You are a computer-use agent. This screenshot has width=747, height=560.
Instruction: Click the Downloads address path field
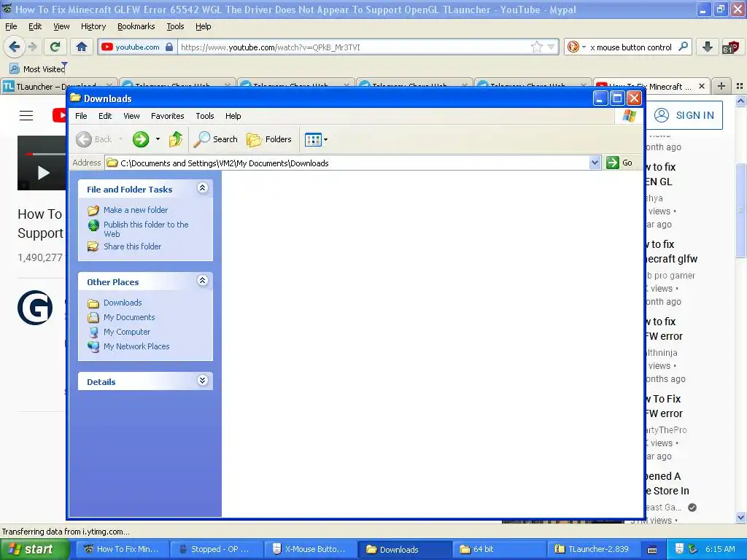(x=348, y=163)
